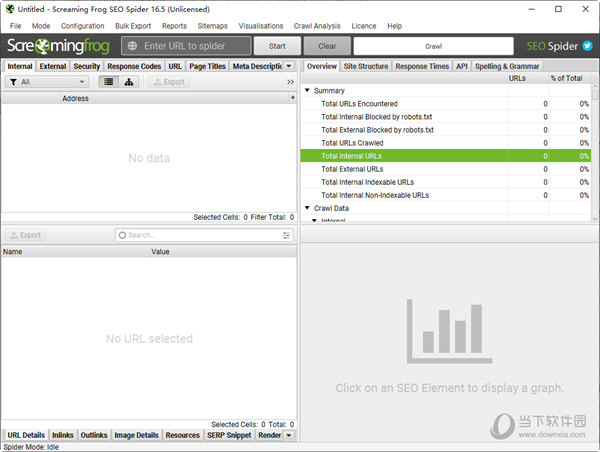Select Total URLs Crawled row
Viewport: 600px width, 452px height.
point(446,143)
